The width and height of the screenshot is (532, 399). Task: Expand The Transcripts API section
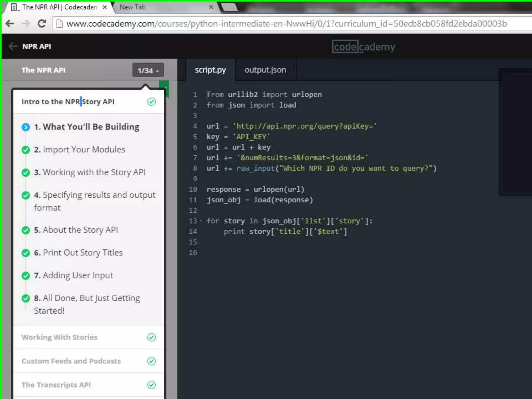pyautogui.click(x=89, y=385)
